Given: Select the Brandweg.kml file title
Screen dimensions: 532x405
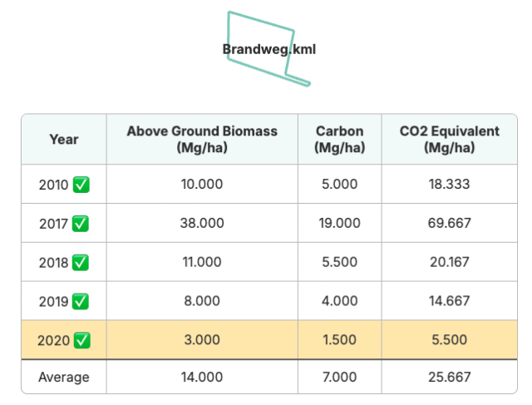Looking at the screenshot, I should coord(269,49).
